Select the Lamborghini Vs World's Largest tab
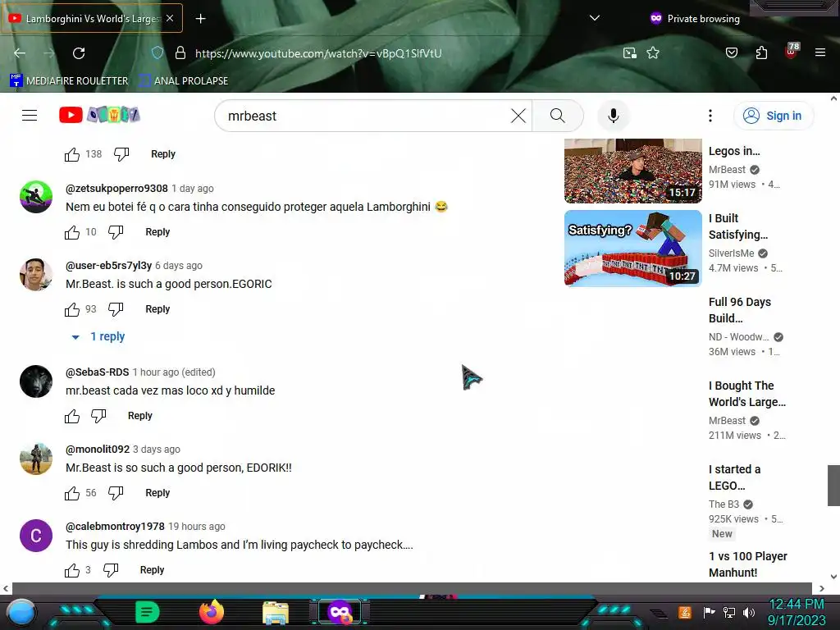The image size is (840, 630). [91, 19]
